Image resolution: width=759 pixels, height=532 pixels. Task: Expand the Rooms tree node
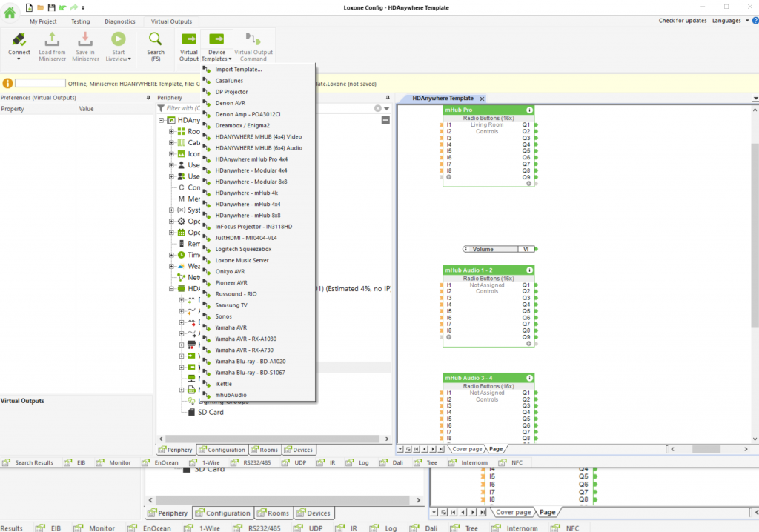(x=171, y=131)
